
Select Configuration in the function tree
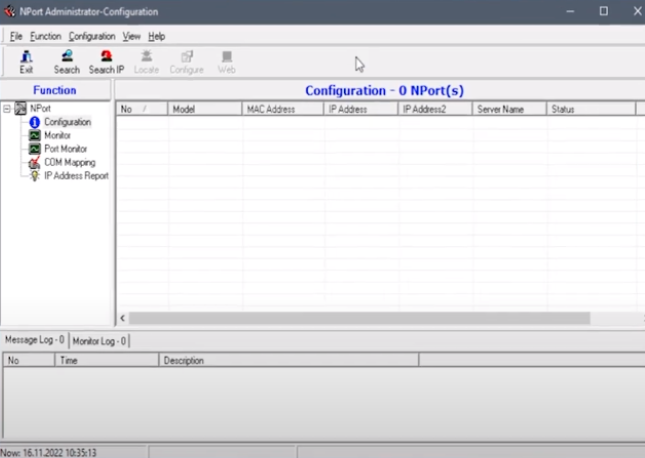pos(67,122)
